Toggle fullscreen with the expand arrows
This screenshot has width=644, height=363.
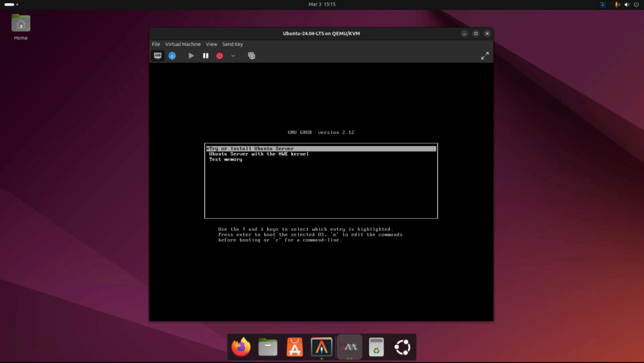[485, 55]
